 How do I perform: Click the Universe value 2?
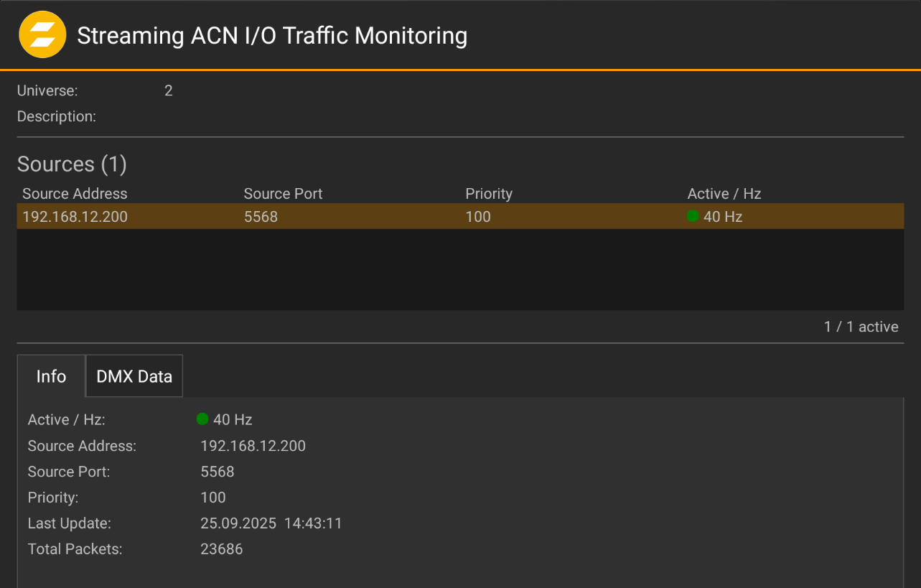coord(168,90)
